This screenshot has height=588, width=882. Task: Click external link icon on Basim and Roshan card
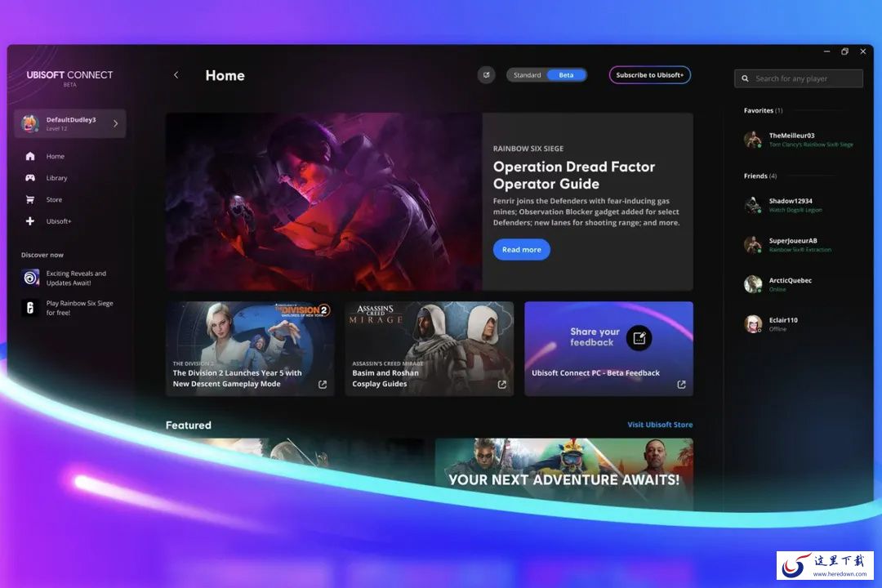[x=501, y=385]
